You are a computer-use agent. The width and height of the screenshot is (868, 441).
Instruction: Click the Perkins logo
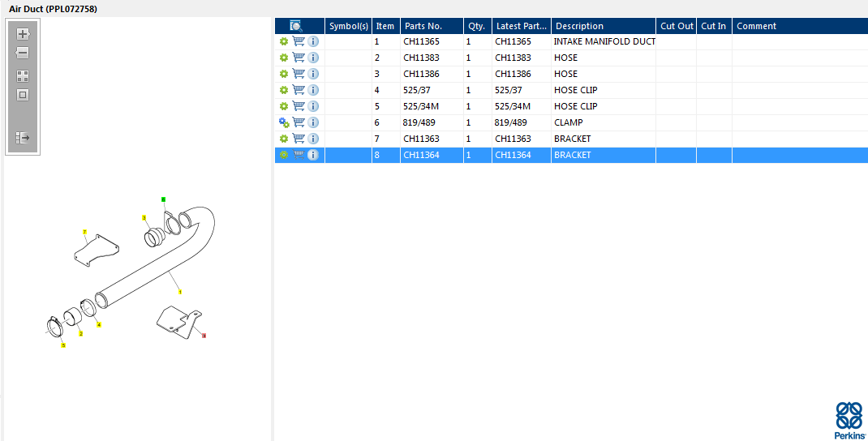(x=849, y=420)
